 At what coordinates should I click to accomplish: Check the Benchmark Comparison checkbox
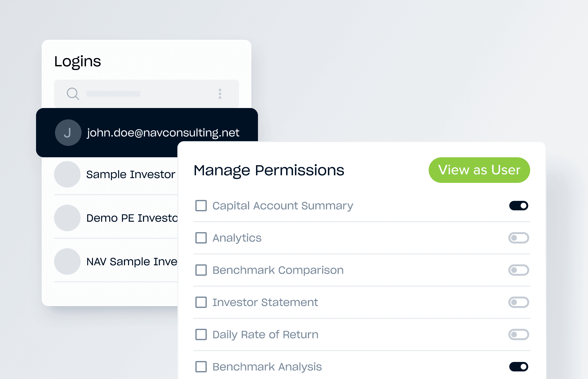(201, 270)
